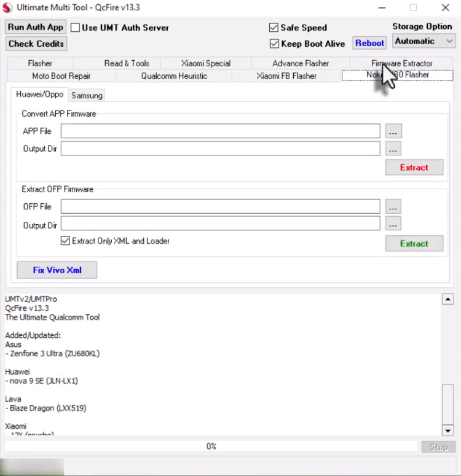Browse for APP File with ellipsis button
The image size is (461, 476).
tap(393, 131)
